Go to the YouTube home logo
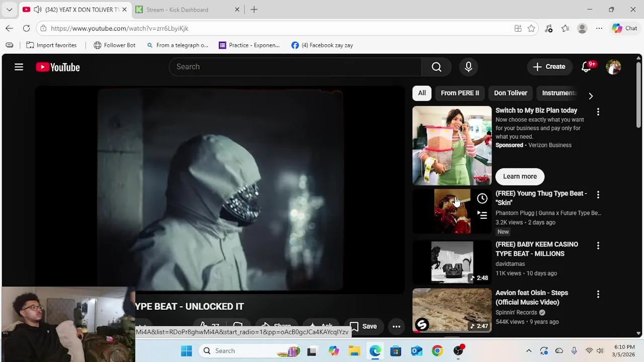Image resolution: width=644 pixels, height=362 pixels. click(x=58, y=67)
